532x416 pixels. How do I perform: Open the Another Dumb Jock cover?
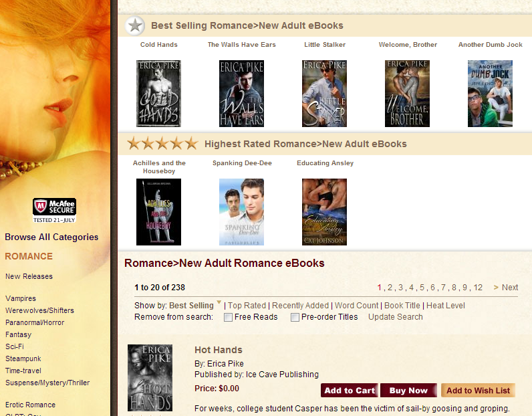point(490,94)
